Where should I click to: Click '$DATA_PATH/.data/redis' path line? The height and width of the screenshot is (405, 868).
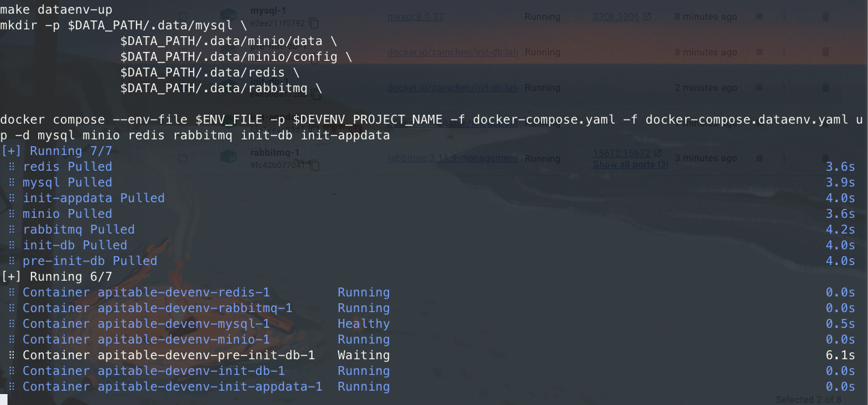coord(210,72)
